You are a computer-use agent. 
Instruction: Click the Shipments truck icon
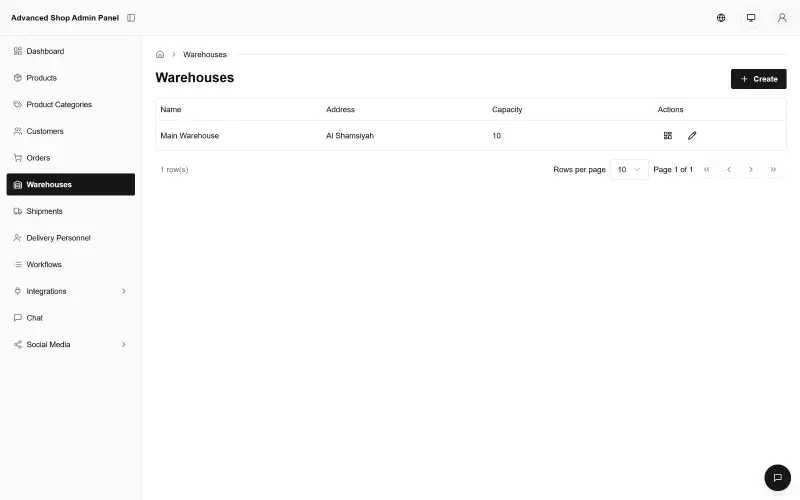click(18, 211)
